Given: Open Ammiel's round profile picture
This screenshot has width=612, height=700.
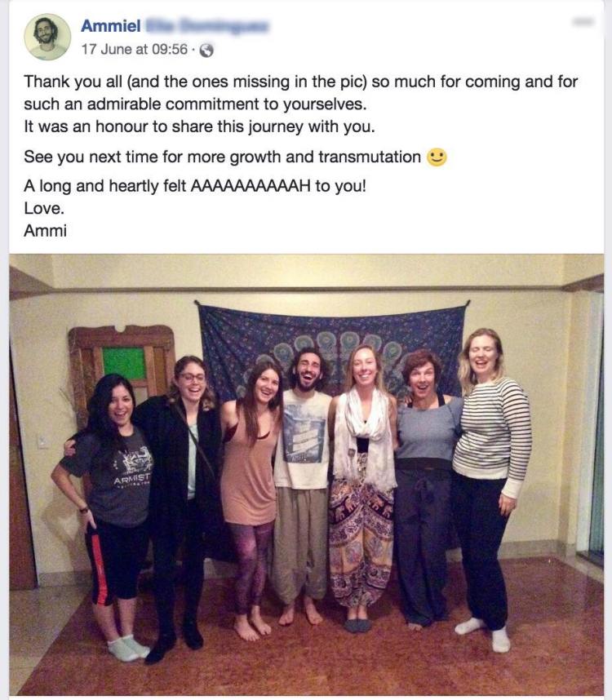Looking at the screenshot, I should point(47,37).
